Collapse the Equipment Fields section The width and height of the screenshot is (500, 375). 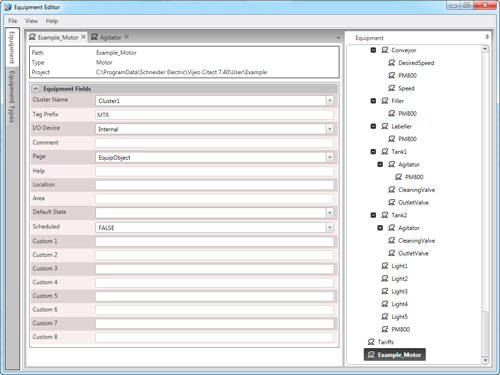click(x=36, y=89)
